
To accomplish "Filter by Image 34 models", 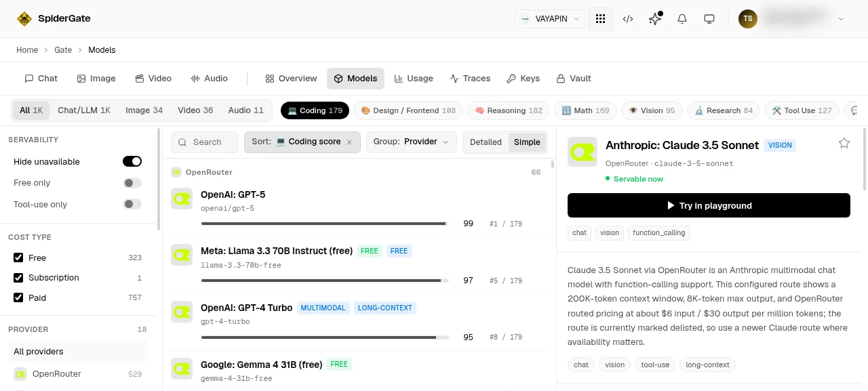I will tap(144, 110).
